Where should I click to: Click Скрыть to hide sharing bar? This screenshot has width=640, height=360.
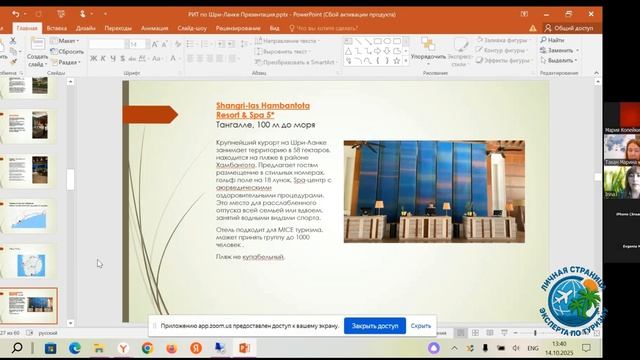(420, 326)
